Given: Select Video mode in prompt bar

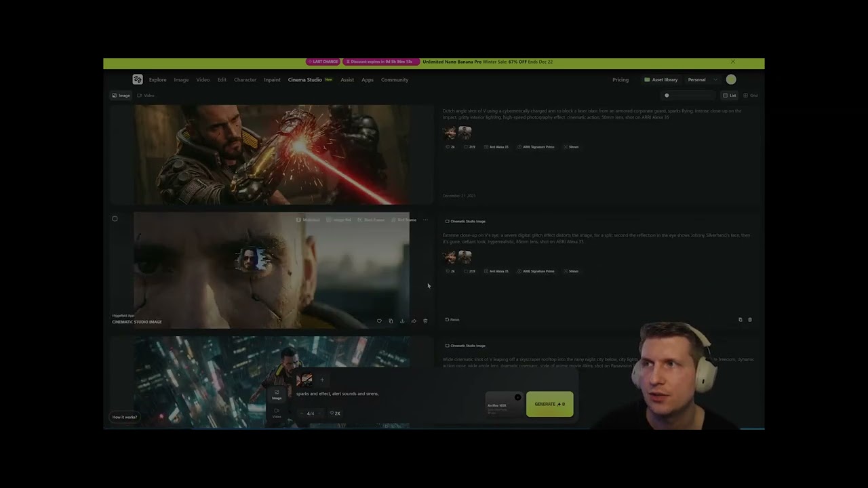Looking at the screenshot, I should (277, 413).
